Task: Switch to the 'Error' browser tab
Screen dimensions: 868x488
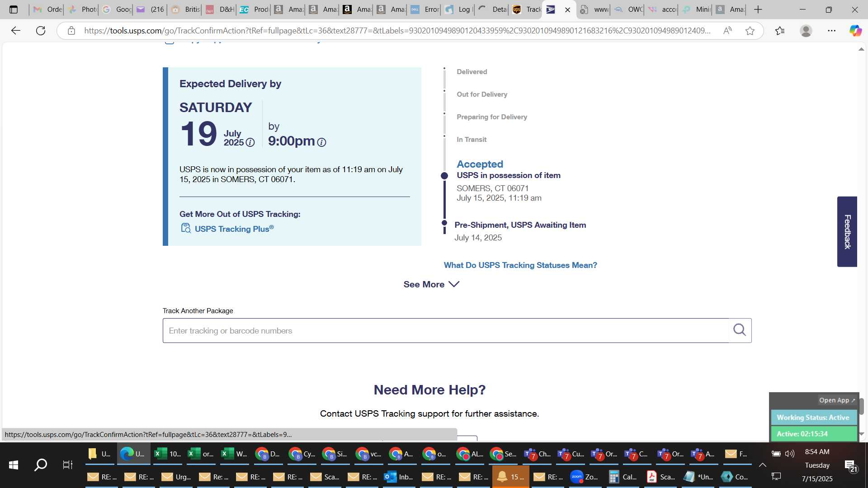Action: (x=424, y=9)
